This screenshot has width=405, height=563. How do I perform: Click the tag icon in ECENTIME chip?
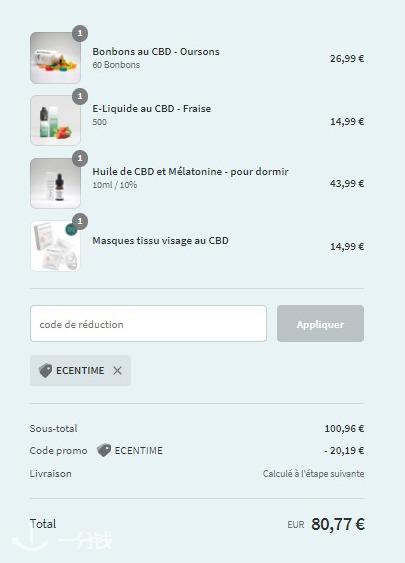46,371
